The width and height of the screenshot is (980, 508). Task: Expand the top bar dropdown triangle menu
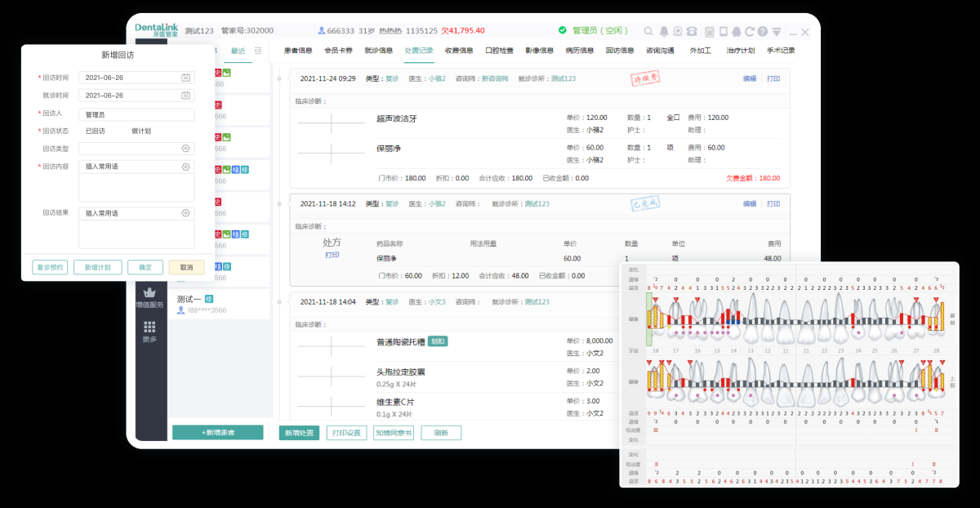pos(777,32)
